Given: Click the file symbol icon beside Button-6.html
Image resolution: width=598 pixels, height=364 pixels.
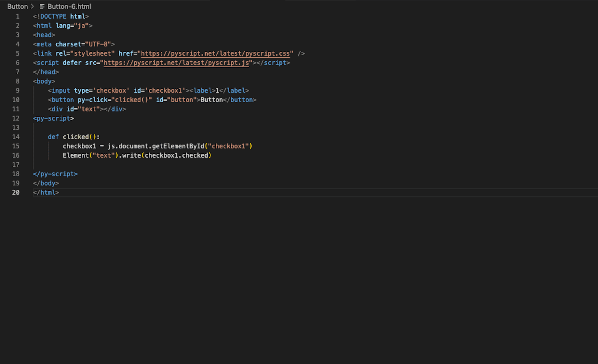Looking at the screenshot, I should pos(41,6).
